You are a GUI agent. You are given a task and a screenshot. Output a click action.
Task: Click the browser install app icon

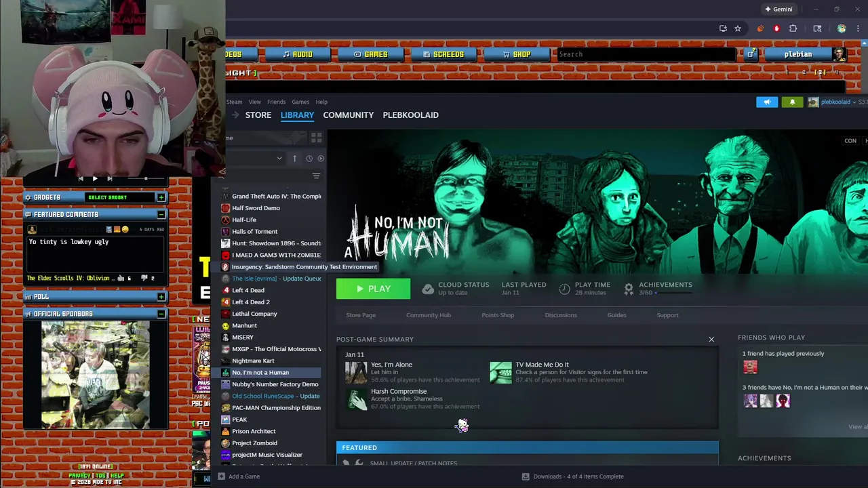coord(723,28)
